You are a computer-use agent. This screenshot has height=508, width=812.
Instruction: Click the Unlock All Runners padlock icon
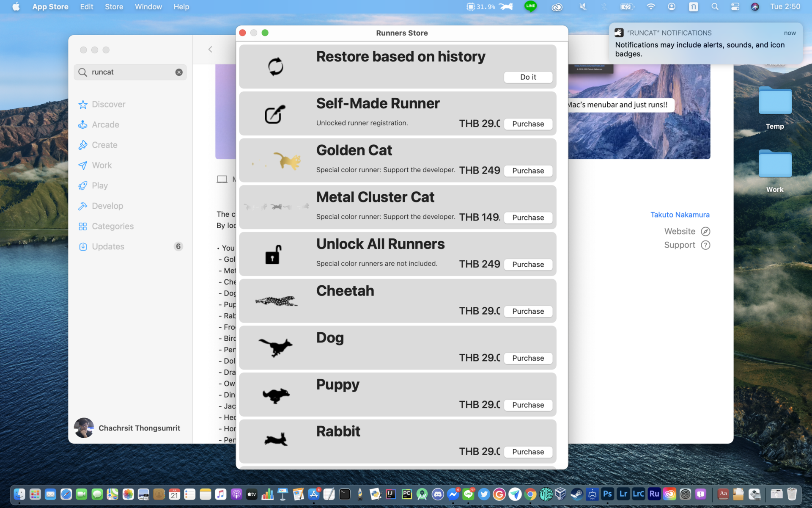pos(273,254)
